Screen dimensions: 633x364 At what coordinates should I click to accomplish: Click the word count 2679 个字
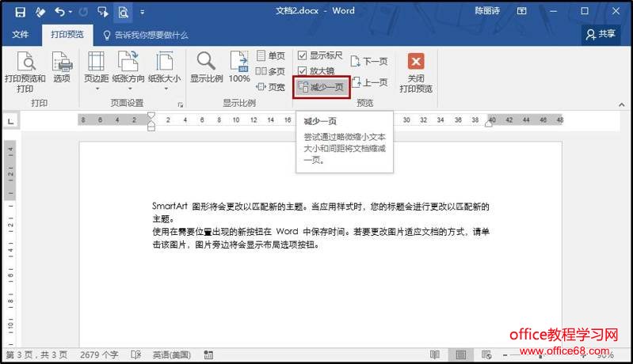pyautogui.click(x=99, y=355)
